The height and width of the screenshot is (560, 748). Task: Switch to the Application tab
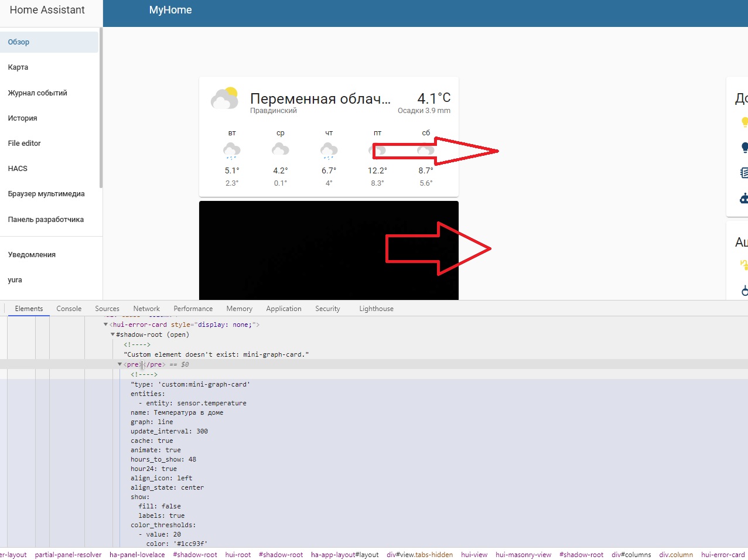(x=284, y=309)
